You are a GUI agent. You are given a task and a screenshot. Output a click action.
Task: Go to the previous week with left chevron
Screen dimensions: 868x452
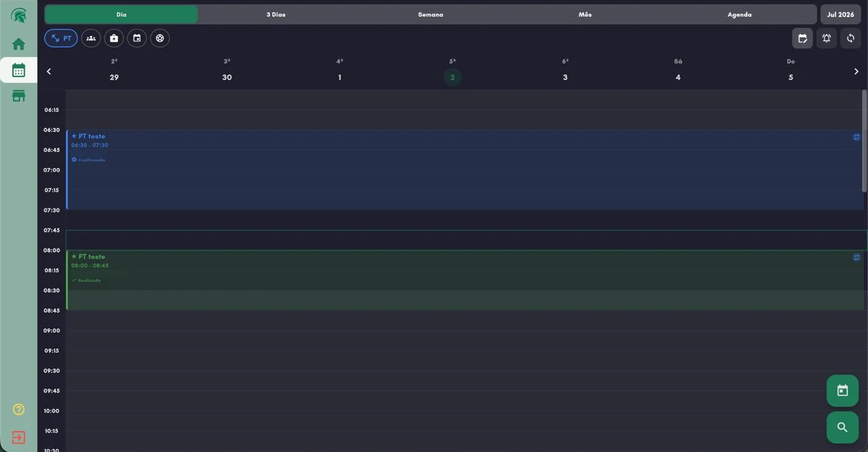tap(49, 71)
